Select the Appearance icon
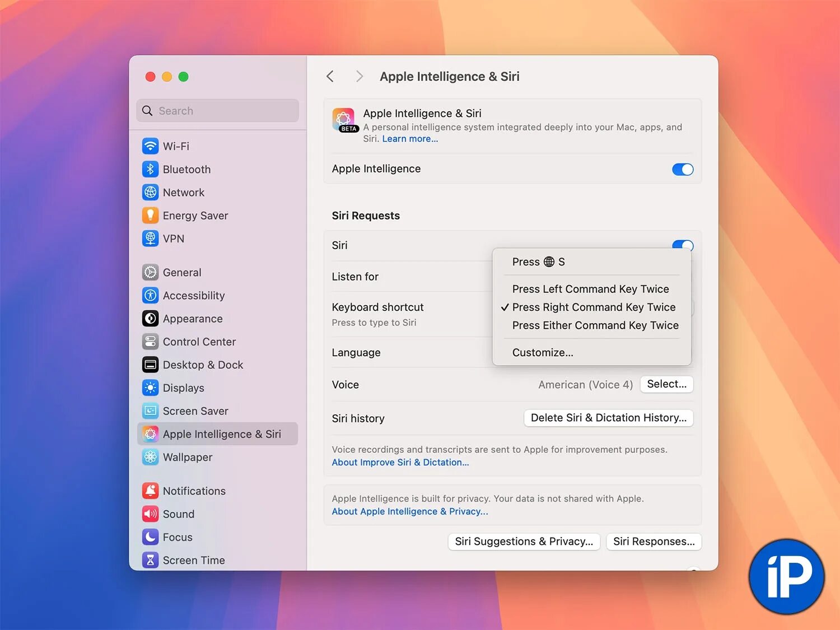 coord(150,319)
